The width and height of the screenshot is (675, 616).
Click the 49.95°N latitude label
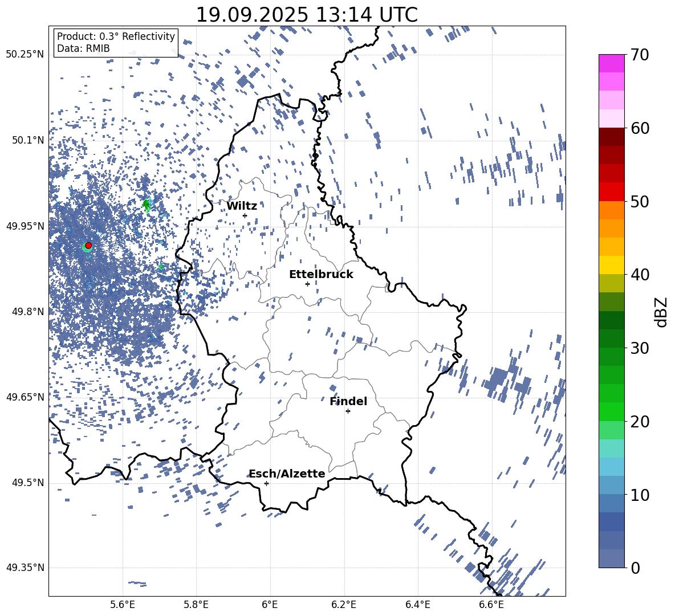coord(25,226)
